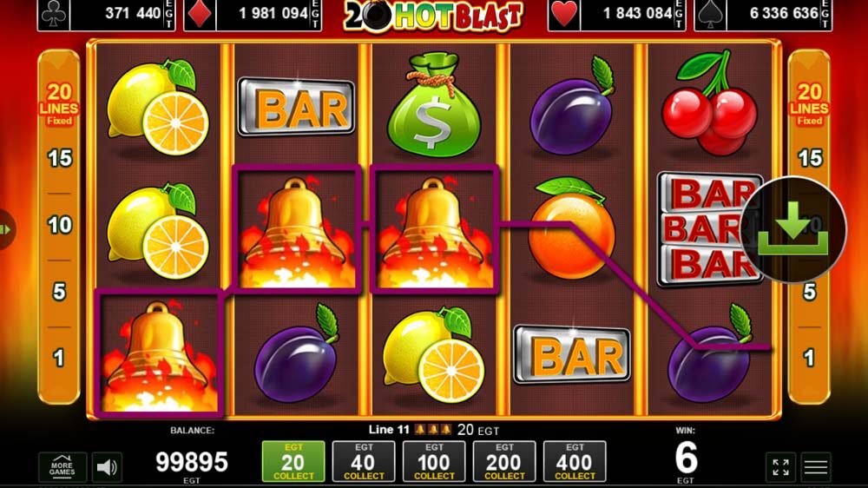This screenshot has width=868, height=488.
Task: Expand the left side panel arrow
Action: (x=5, y=229)
